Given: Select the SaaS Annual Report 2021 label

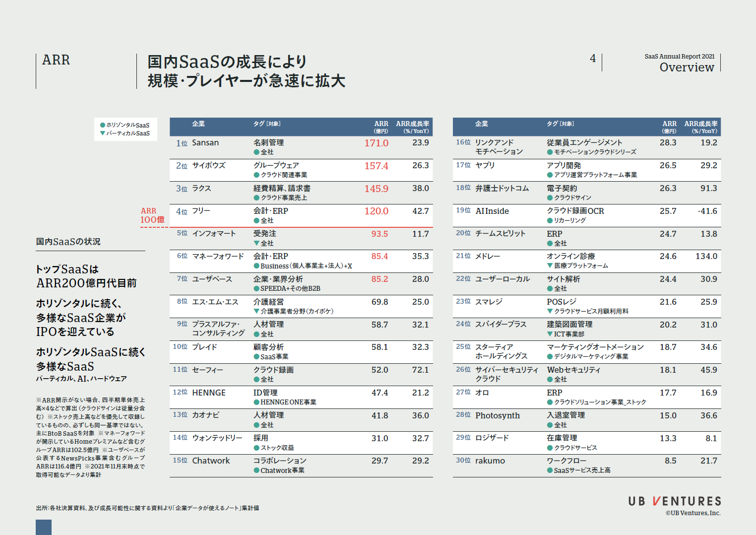Looking at the screenshot, I should click(680, 57).
